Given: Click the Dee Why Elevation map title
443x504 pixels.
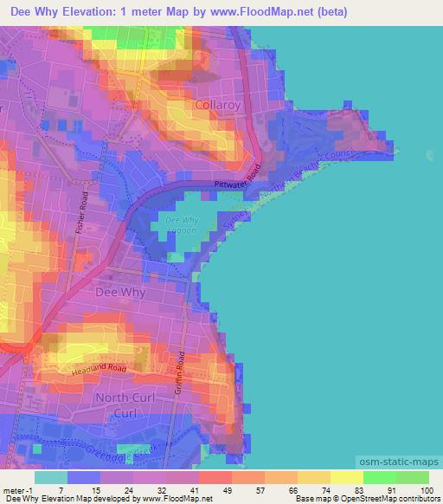Looking at the screenshot, I should point(178,12).
